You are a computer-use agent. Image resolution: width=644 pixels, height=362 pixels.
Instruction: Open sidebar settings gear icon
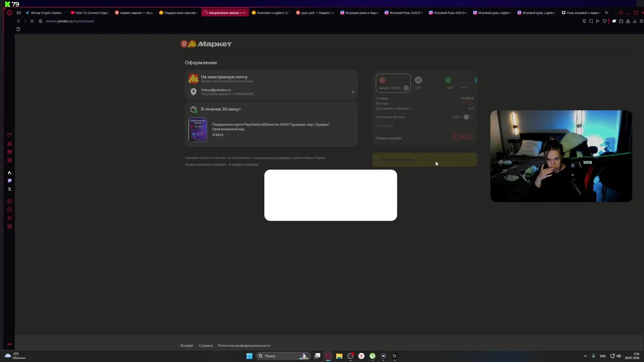[10, 226]
